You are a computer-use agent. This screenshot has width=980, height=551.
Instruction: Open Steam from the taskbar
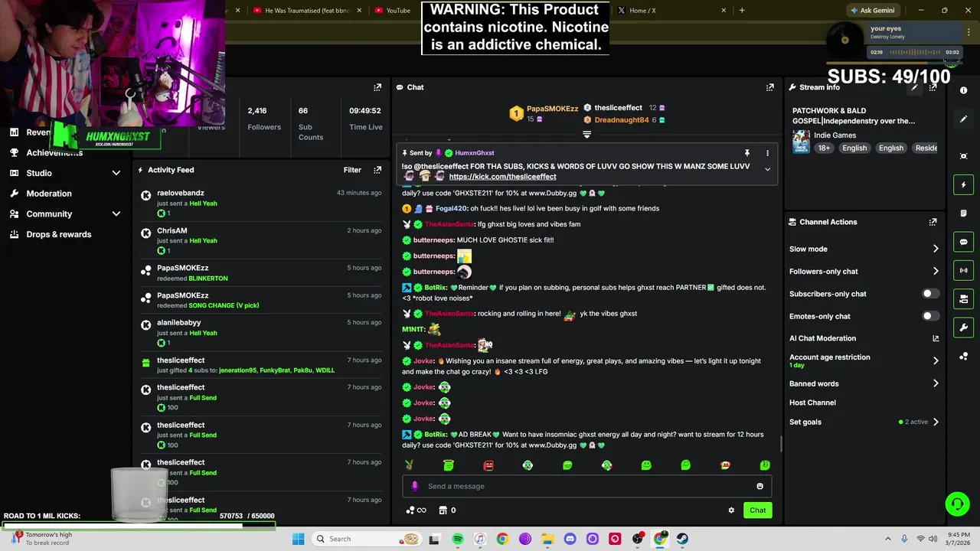tap(682, 539)
